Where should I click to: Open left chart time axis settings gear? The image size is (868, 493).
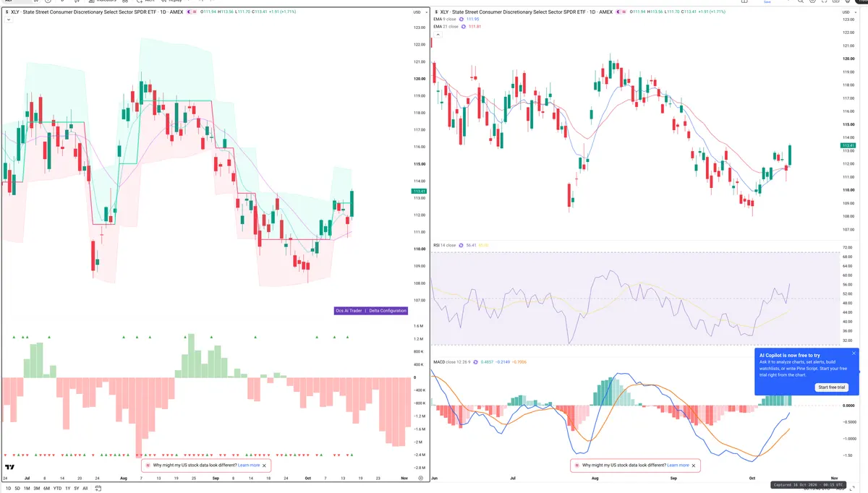(421, 479)
